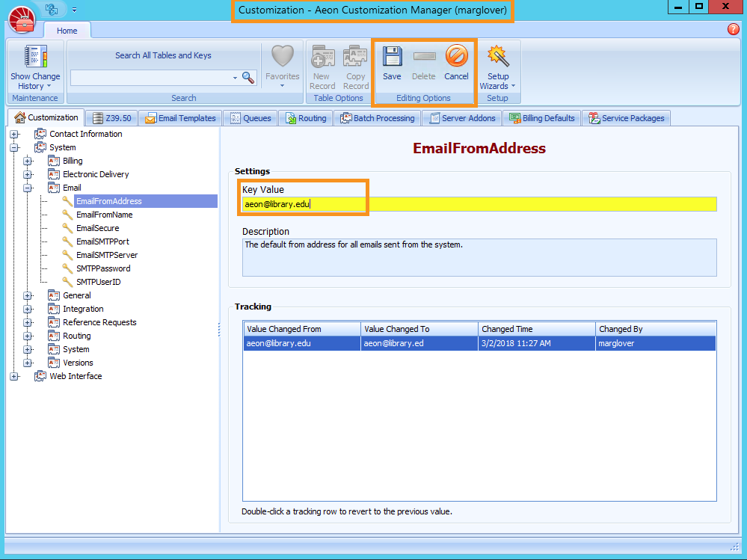
Task: Open the Server Addons tab
Action: coord(462,118)
